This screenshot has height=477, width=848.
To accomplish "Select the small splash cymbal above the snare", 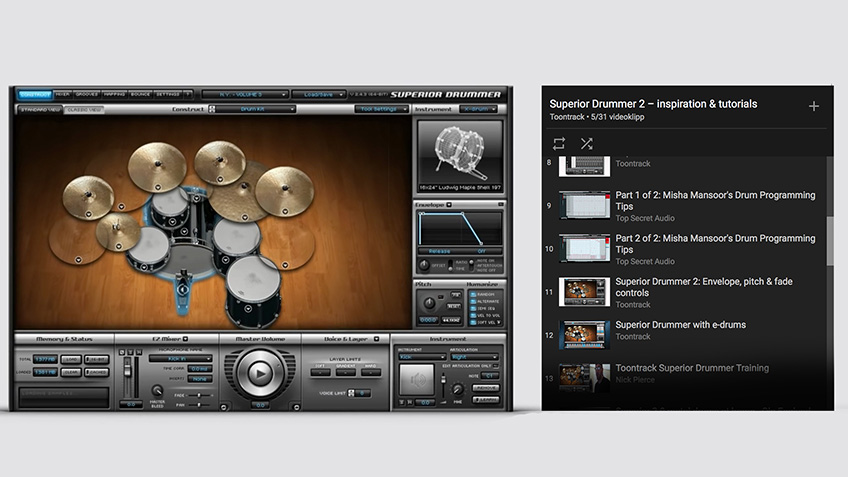I will coord(118,231).
